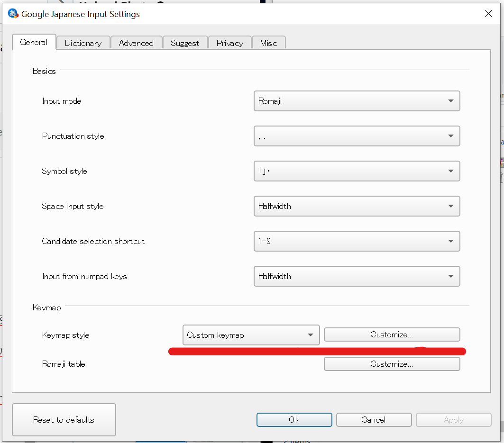The image size is (504, 443).
Task: Open the Symbol style dropdown
Action: (x=357, y=171)
